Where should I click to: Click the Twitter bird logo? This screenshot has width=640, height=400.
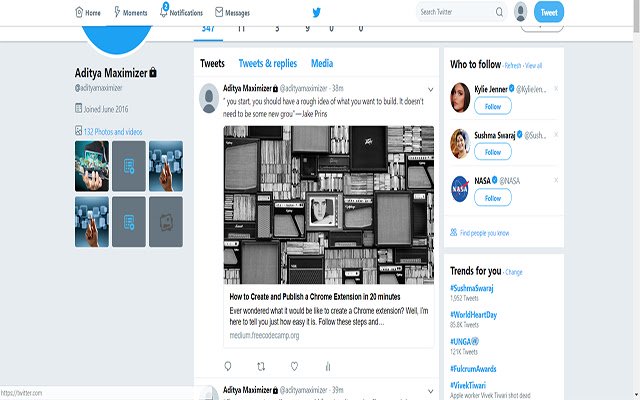(316, 13)
